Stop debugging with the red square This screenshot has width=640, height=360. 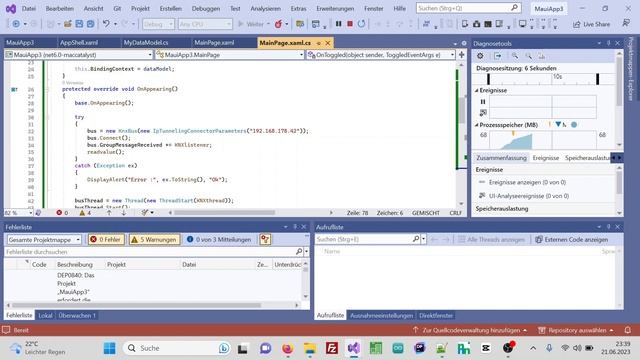click(350, 24)
